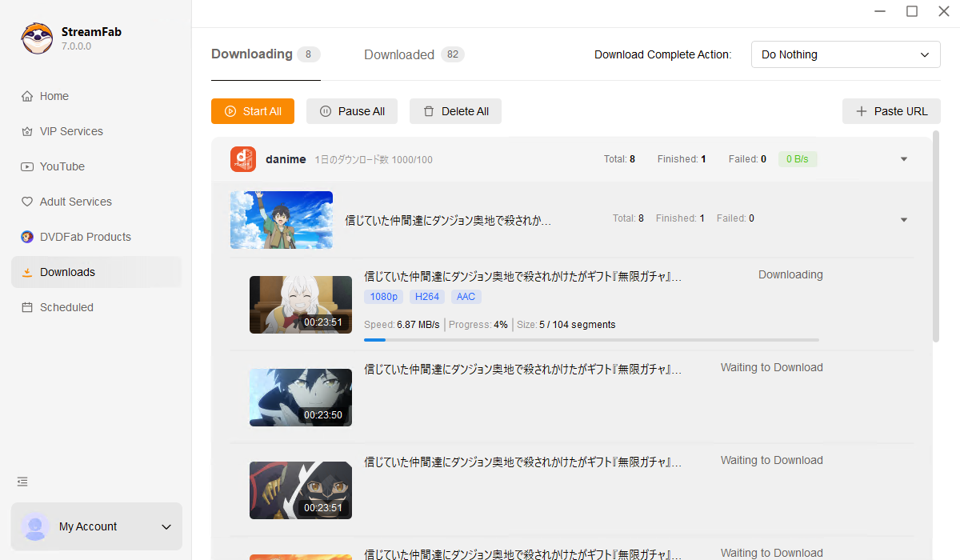Open the Home section in the sidebar
Image resolution: width=960 pixels, height=560 pixels.
pos(53,96)
